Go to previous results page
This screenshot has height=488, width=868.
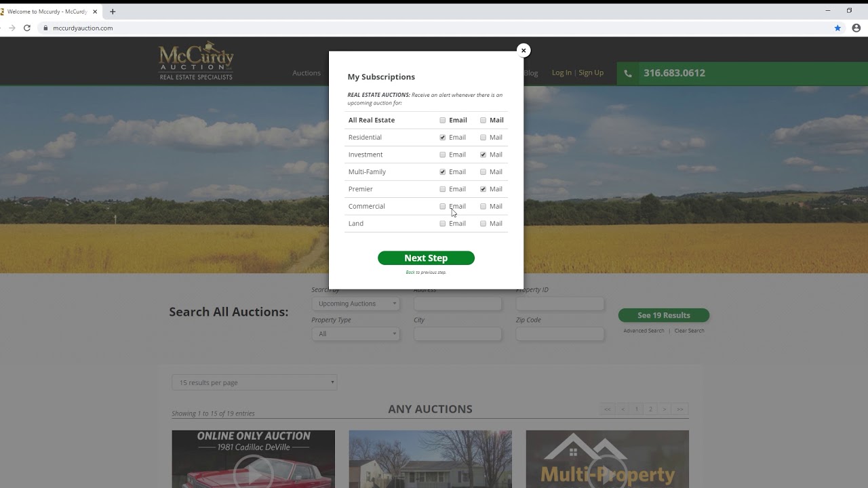click(623, 409)
